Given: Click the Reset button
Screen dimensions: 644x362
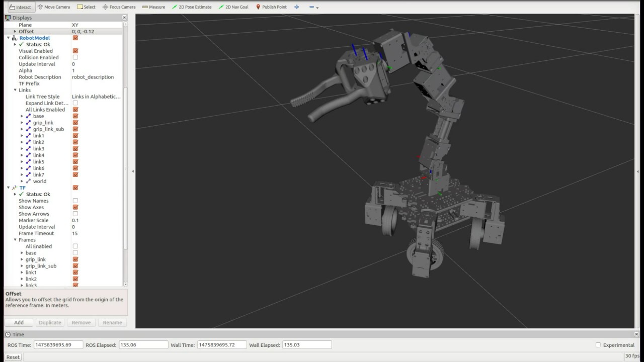Looking at the screenshot, I should (x=13, y=357).
